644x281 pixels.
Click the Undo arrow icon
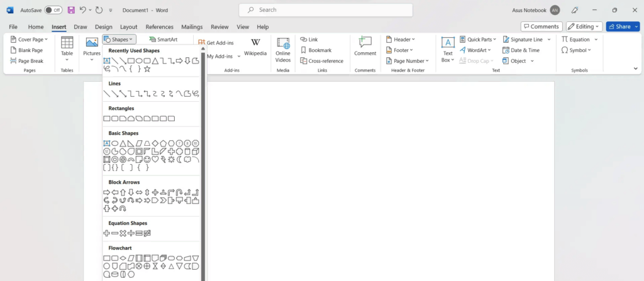click(x=84, y=10)
